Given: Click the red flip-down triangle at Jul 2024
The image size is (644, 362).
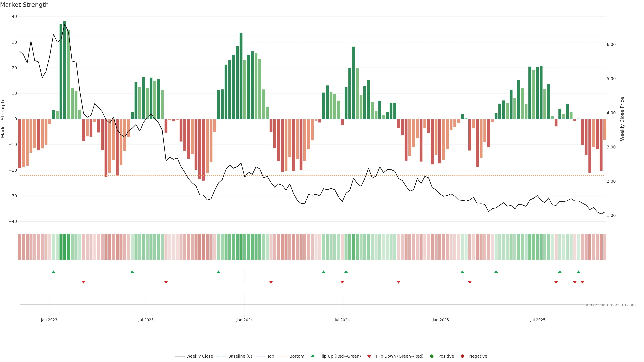Looking at the screenshot, I should coord(342,282).
